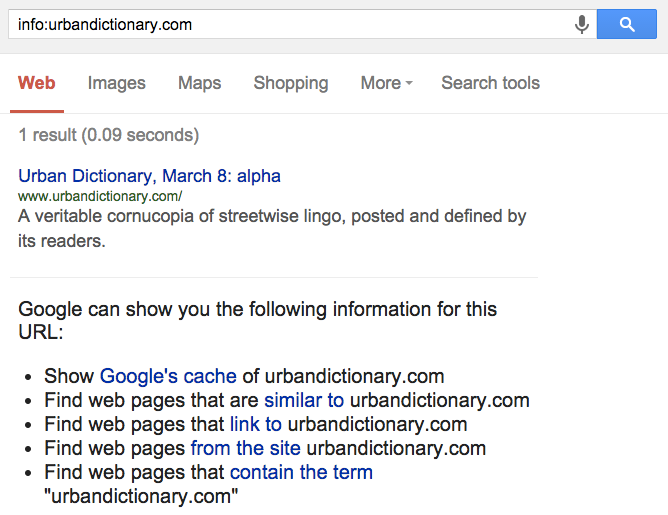The width and height of the screenshot is (668, 515).
Task: Click the link to hyperlink
Action: click(x=256, y=424)
